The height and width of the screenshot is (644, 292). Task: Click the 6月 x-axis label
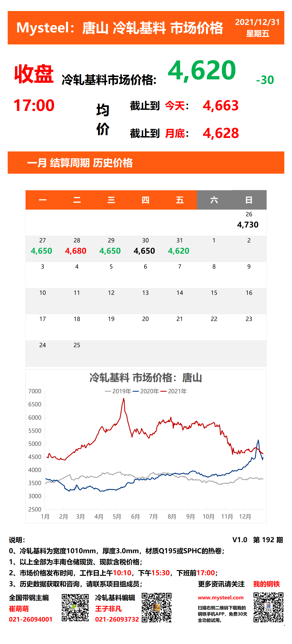[135, 516]
